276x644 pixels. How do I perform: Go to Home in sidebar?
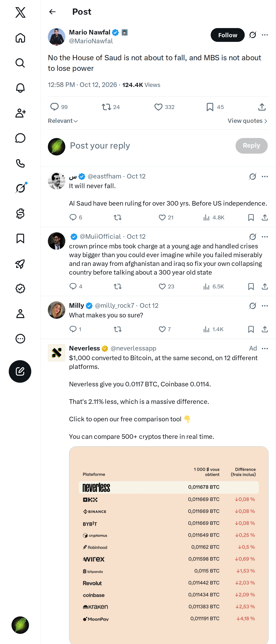tap(20, 38)
